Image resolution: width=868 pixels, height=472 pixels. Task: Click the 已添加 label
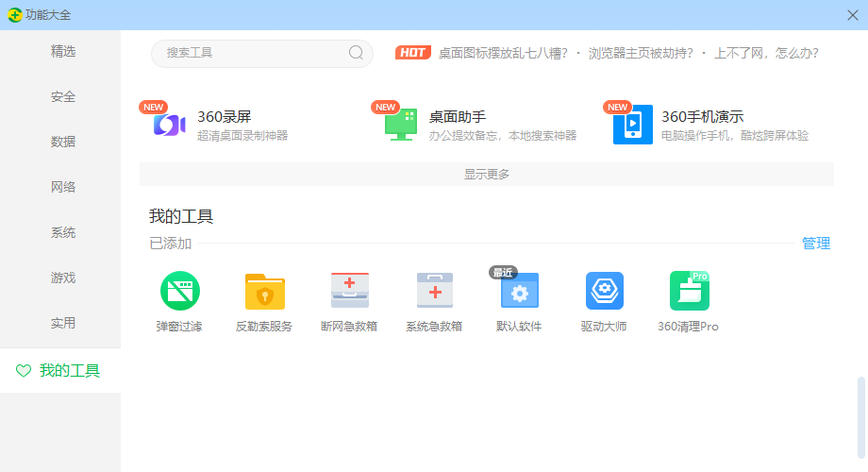click(x=171, y=244)
